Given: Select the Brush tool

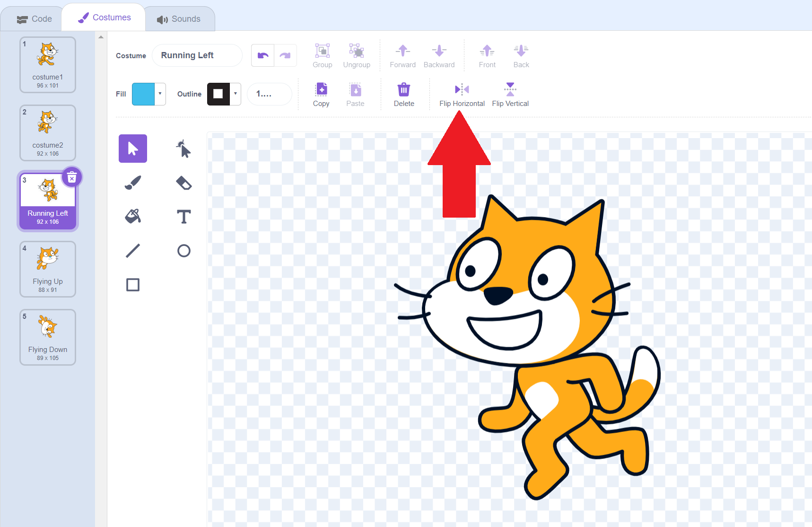Looking at the screenshot, I should click(133, 183).
